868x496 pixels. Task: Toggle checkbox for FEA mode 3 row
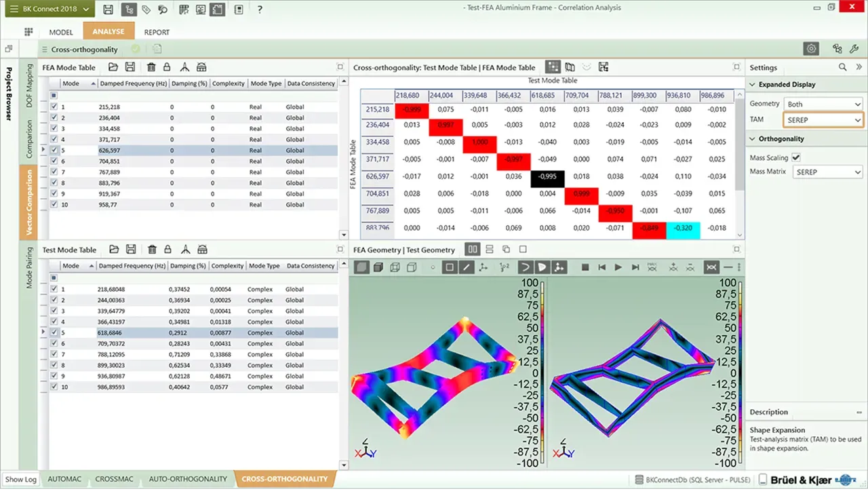[x=54, y=129]
